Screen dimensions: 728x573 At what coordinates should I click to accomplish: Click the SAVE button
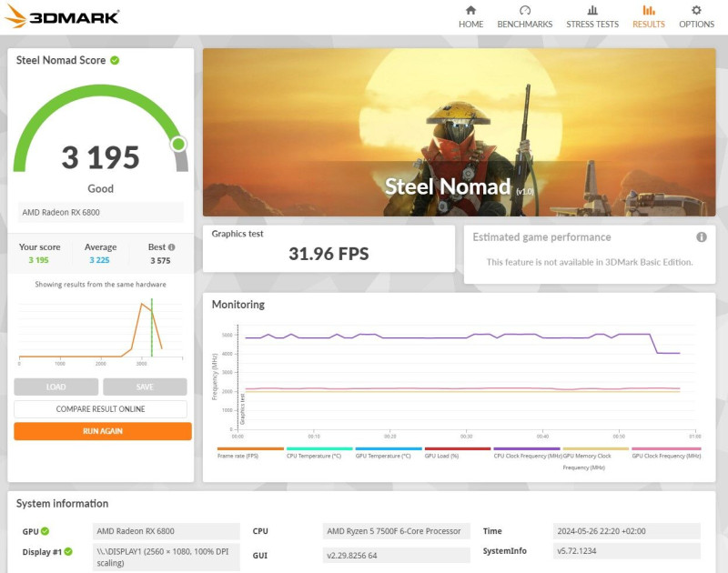[x=145, y=387]
